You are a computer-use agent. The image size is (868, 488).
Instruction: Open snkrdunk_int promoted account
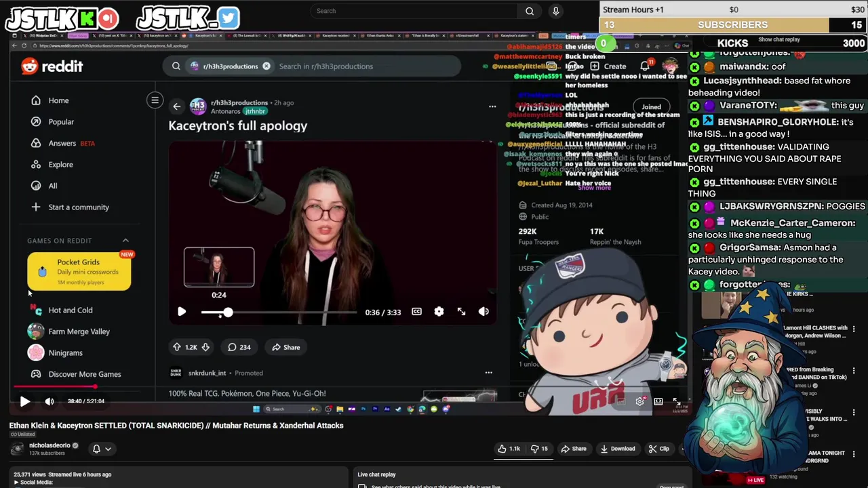tap(207, 373)
